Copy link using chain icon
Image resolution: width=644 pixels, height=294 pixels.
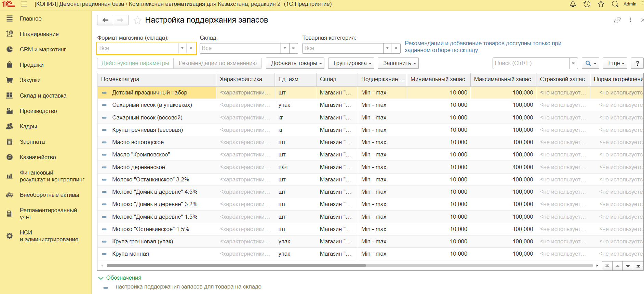pyautogui.click(x=617, y=20)
